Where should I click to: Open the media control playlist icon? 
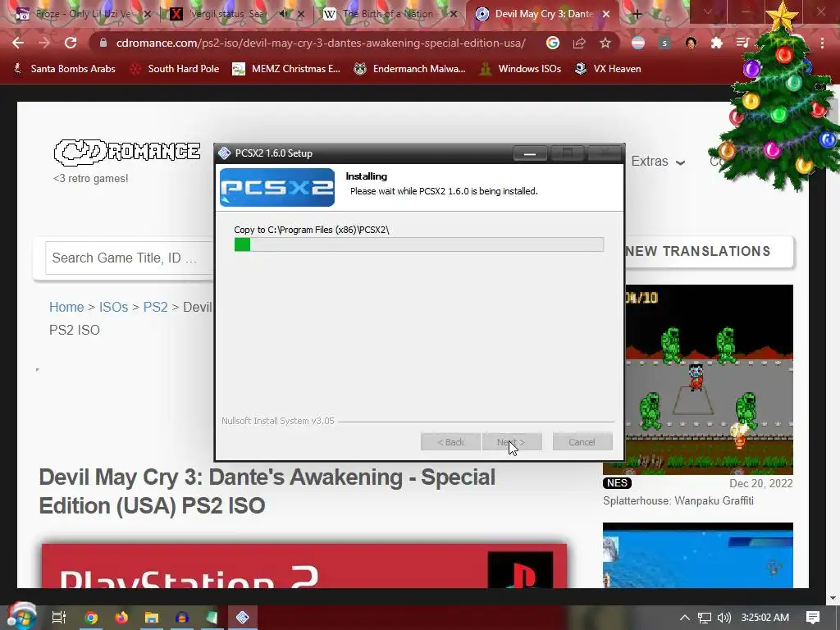[742, 43]
